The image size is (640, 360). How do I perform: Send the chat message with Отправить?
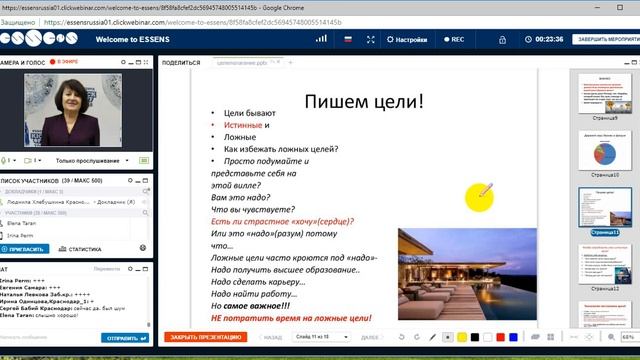click(x=125, y=338)
